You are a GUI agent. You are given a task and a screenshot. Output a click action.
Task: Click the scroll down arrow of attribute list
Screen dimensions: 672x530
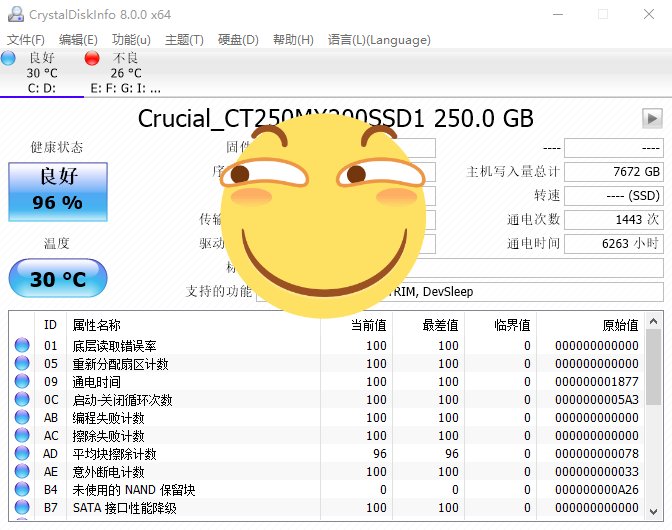click(x=654, y=511)
